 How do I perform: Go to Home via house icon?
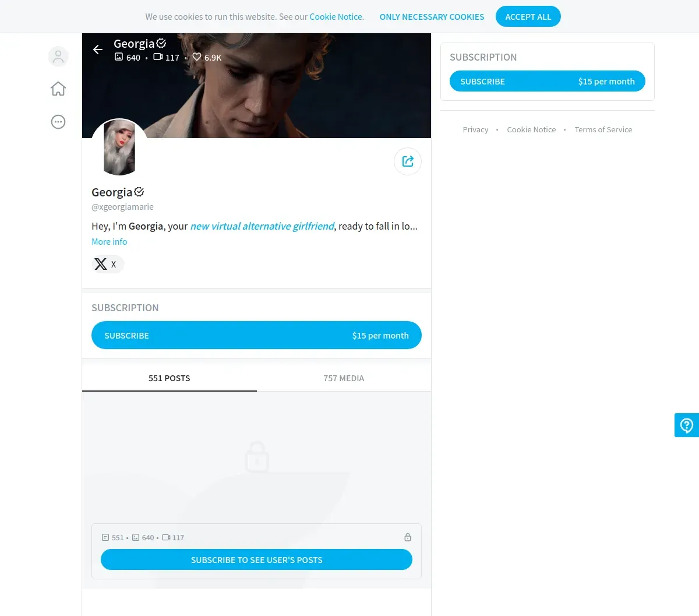click(58, 89)
